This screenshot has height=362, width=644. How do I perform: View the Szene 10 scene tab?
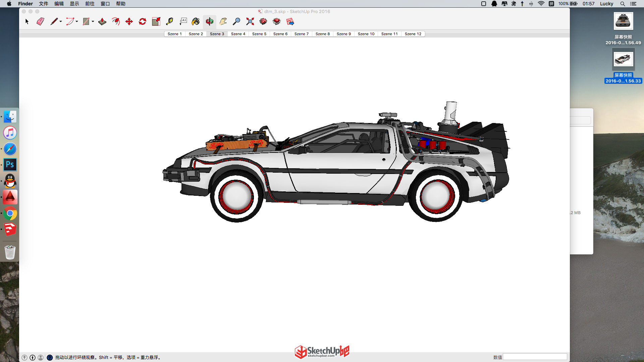pyautogui.click(x=366, y=34)
